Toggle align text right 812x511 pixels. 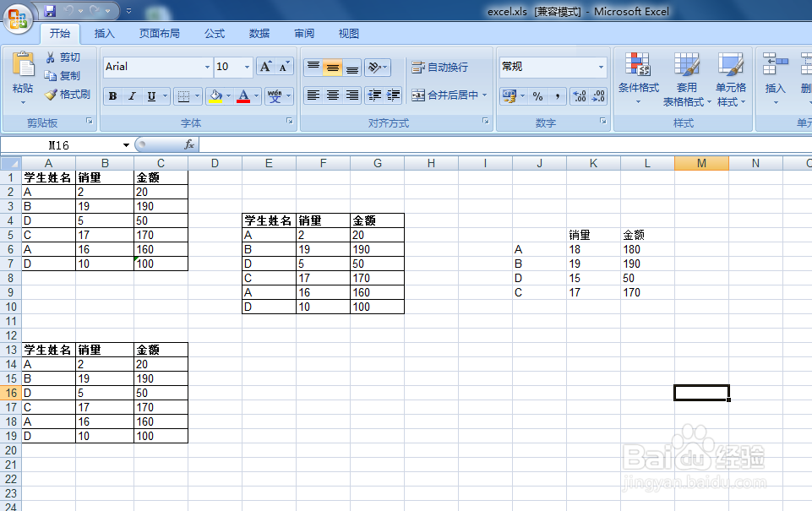[352, 95]
